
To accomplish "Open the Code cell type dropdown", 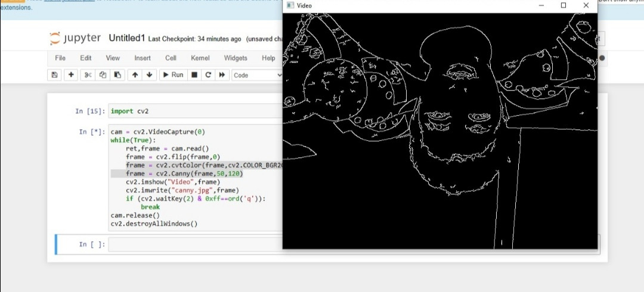I will point(257,75).
